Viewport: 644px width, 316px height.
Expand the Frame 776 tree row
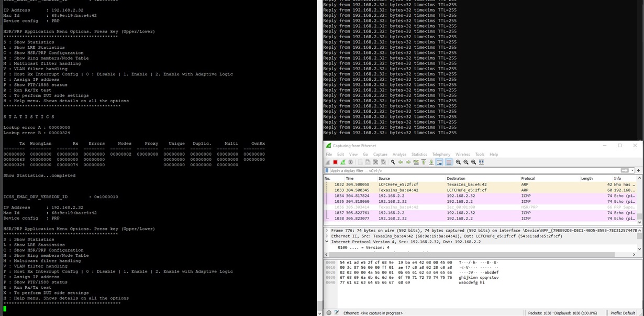coord(327,230)
